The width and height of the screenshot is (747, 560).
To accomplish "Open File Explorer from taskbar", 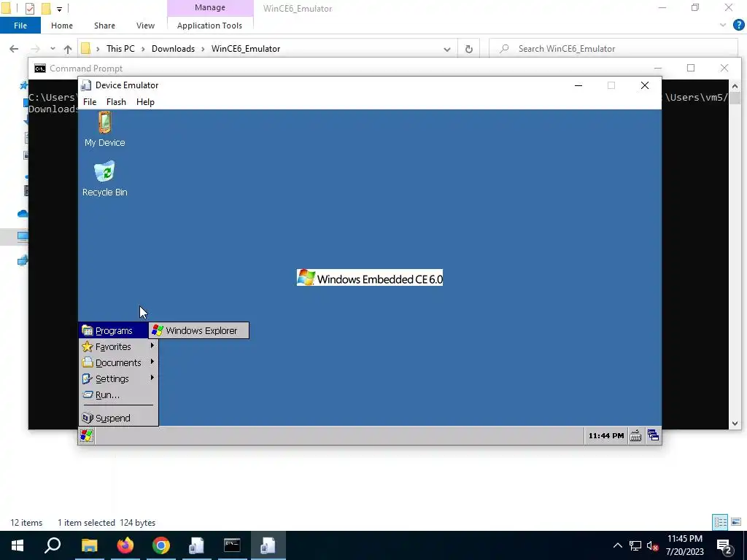I will pyautogui.click(x=89, y=545).
